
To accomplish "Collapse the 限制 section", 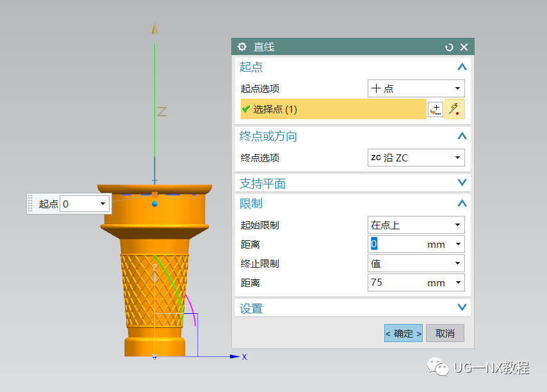I will tap(462, 203).
